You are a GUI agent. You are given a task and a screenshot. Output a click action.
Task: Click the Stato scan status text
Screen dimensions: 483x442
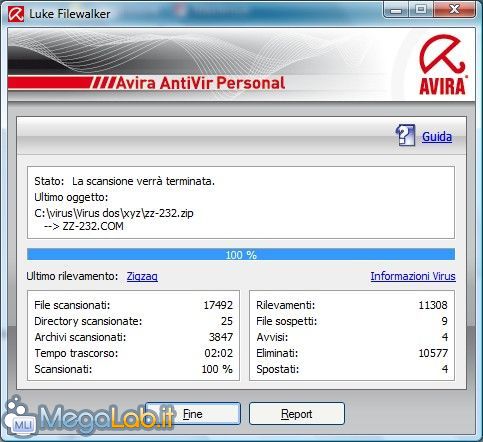[x=124, y=181]
